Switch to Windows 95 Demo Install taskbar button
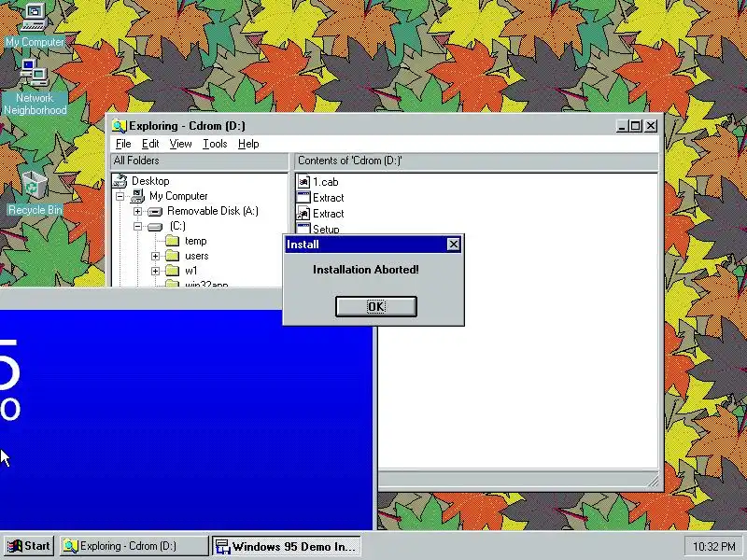The width and height of the screenshot is (747, 560). pyautogui.click(x=287, y=546)
